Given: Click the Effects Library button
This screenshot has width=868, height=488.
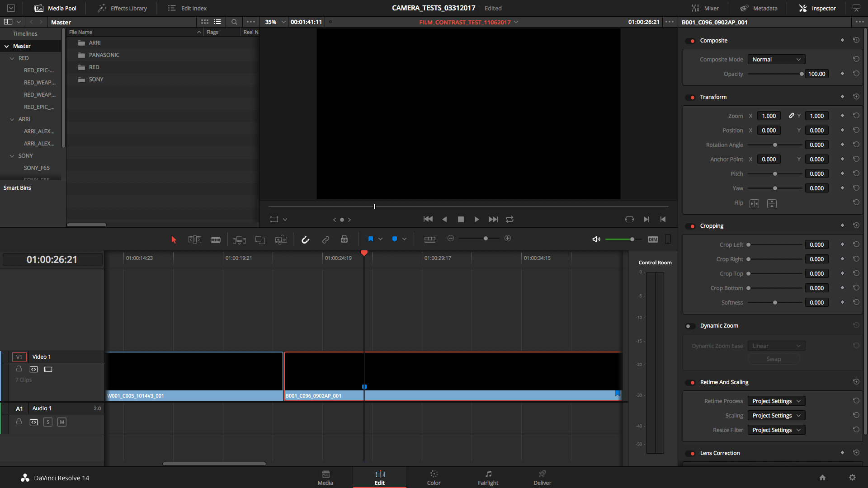Looking at the screenshot, I should tap(122, 8).
